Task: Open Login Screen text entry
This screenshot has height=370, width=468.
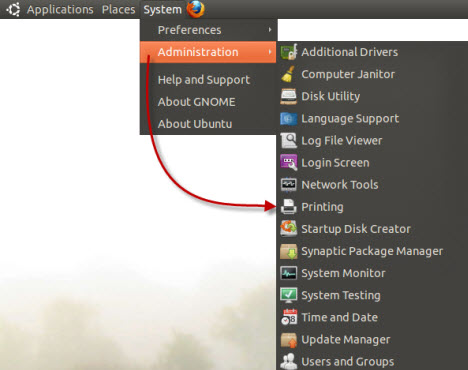Action: coord(335,163)
